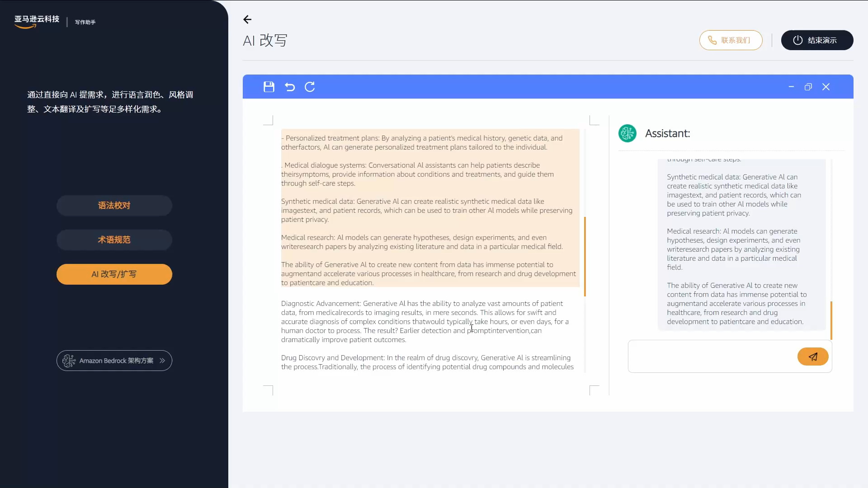Image resolution: width=868 pixels, height=488 pixels.
Task: Click the phone icon inside 联系我们
Action: (713, 40)
